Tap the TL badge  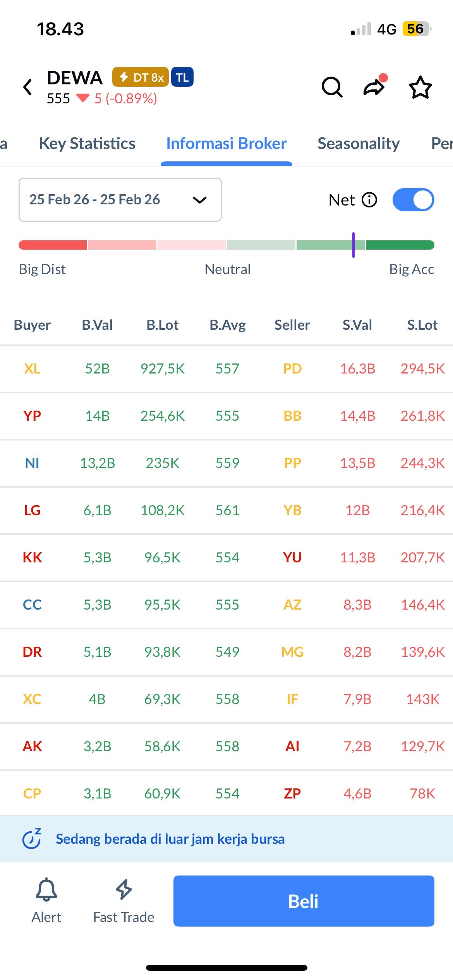[182, 77]
